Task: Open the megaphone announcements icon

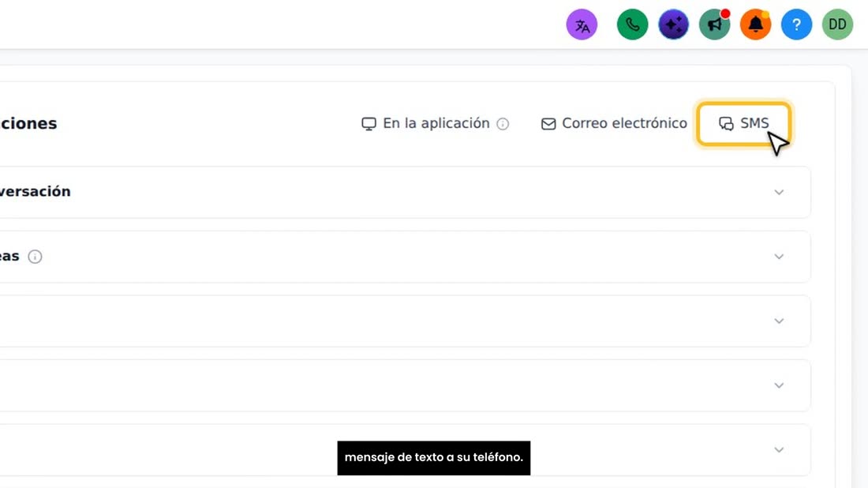Action: tap(714, 24)
